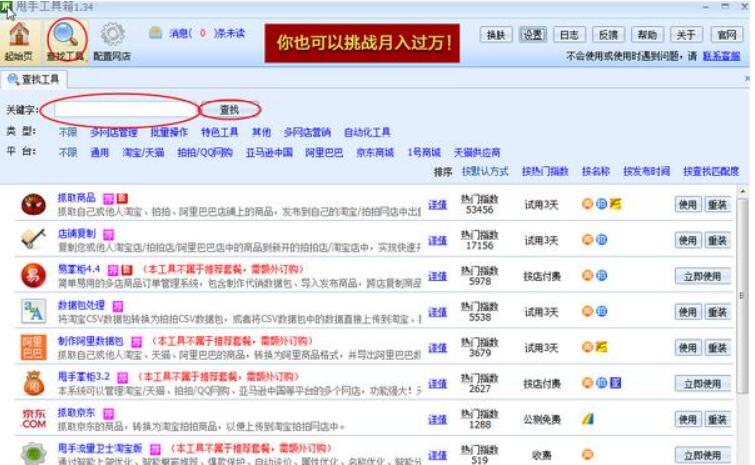The height and width of the screenshot is (465, 755).
Task: Click the 制作阿里数据包 orange tool icon
Action: point(34,348)
